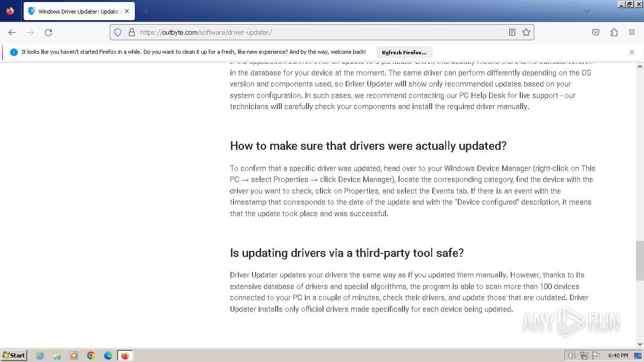Launch Google Chrome from taskbar
This screenshot has height=362, width=644.
91,355
